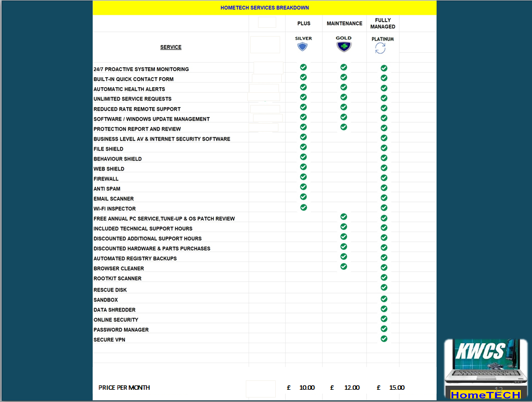Click the Gold shield plus icon

click(x=344, y=47)
